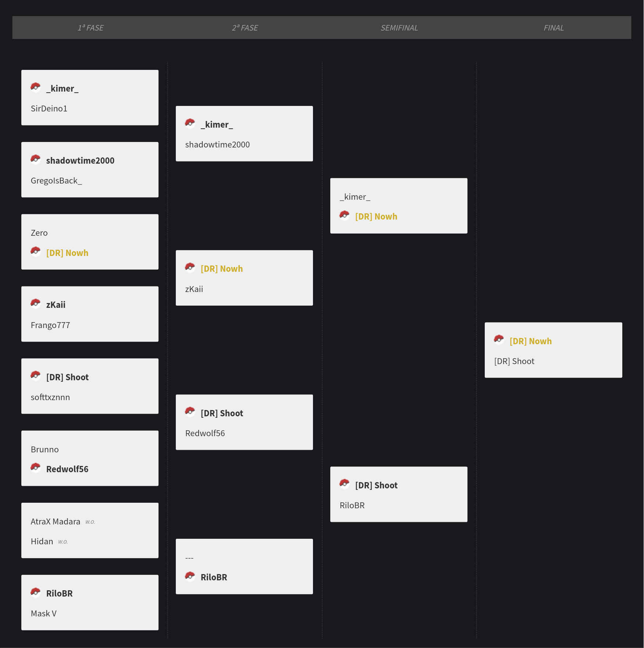Open Mask V player name
Screen dimensions: 644x648
click(44, 613)
